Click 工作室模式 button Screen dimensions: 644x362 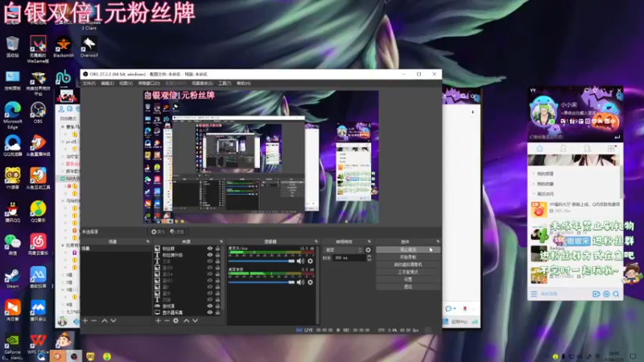pyautogui.click(x=408, y=272)
